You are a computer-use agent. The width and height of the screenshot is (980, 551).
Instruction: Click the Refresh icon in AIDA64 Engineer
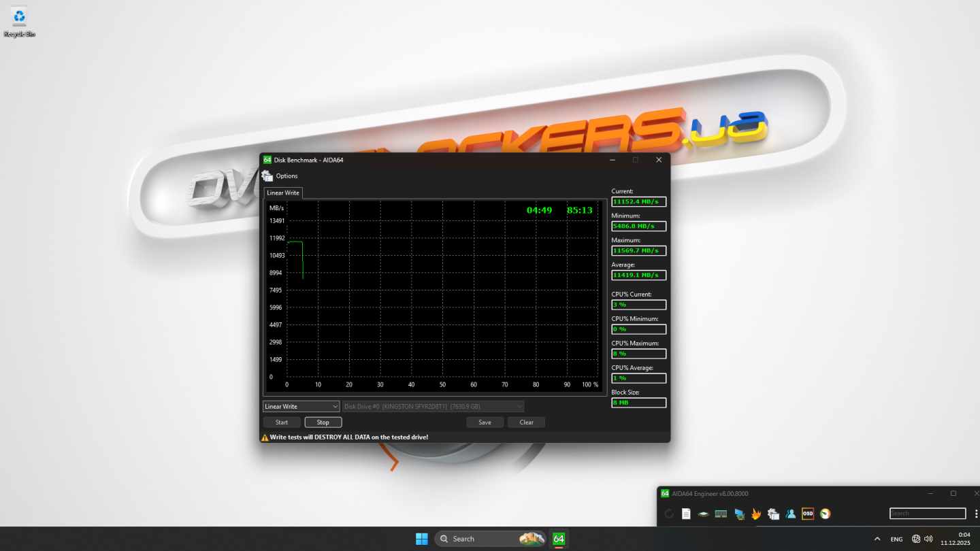[669, 514]
